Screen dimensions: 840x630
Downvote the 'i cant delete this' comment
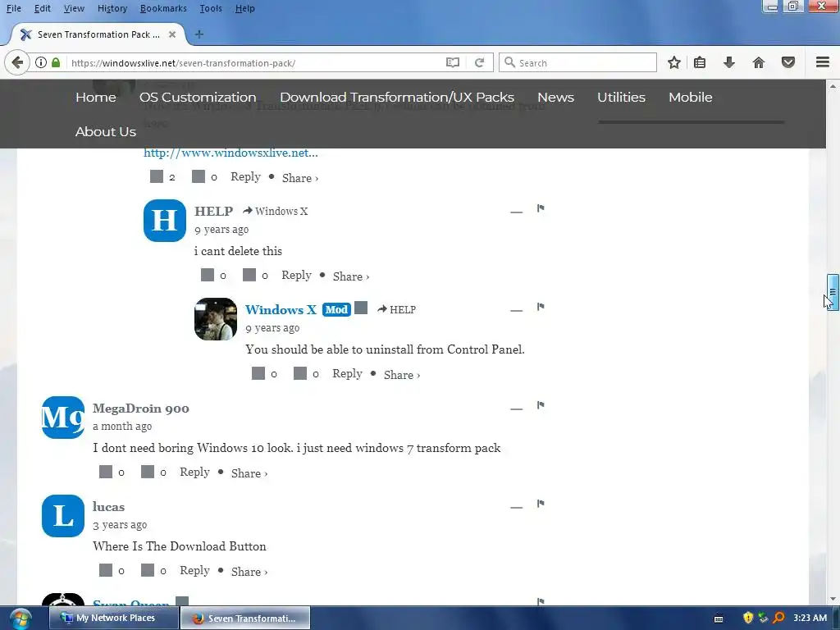coord(249,275)
